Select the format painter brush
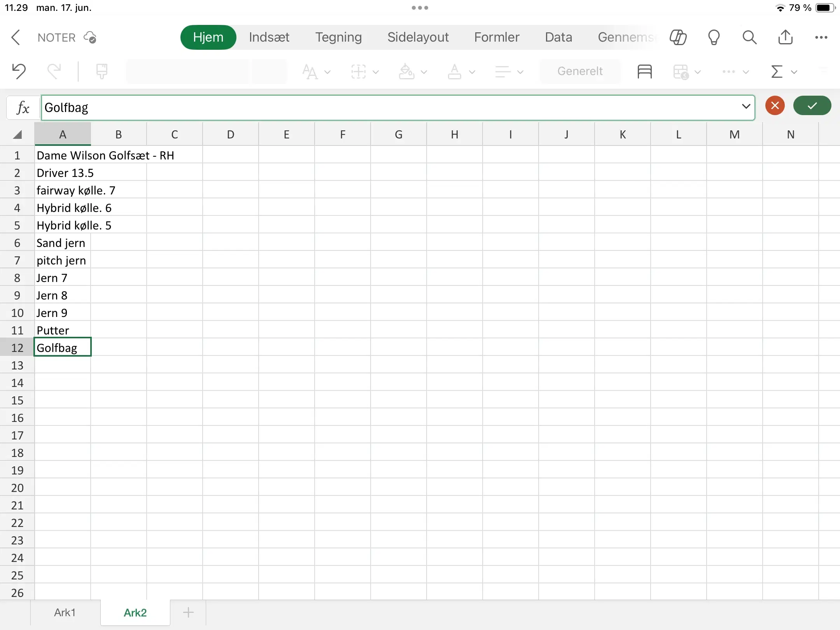This screenshot has height=630, width=840. (101, 71)
